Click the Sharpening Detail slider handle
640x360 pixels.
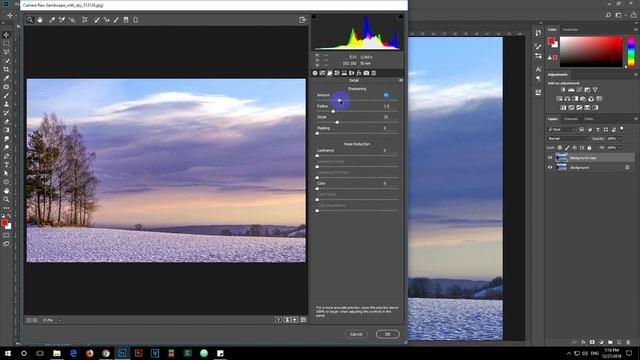337,122
